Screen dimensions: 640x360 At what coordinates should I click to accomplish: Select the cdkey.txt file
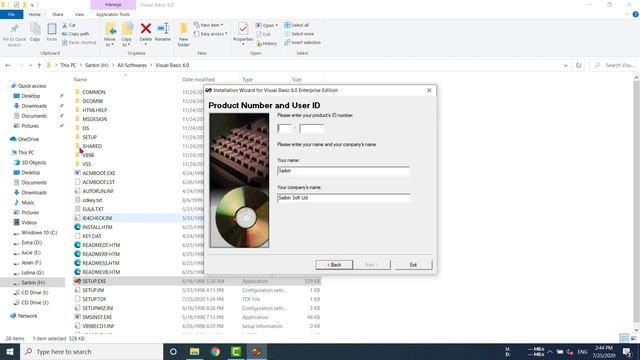[x=92, y=200]
